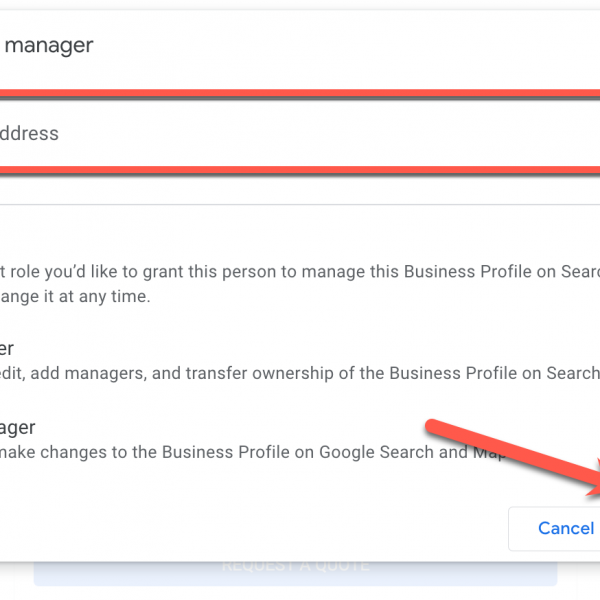Click the divider line below the email field
This screenshot has height=600, width=600.
tap(300, 205)
